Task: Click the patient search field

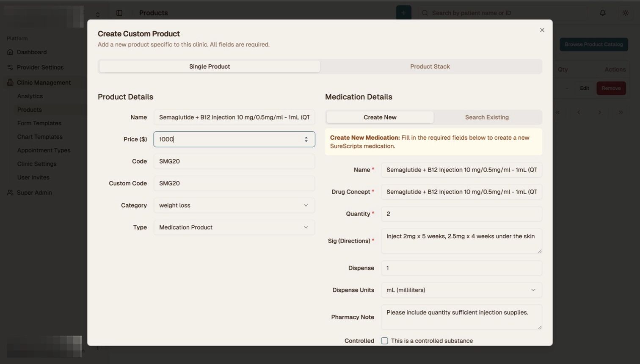Action: click(503, 13)
